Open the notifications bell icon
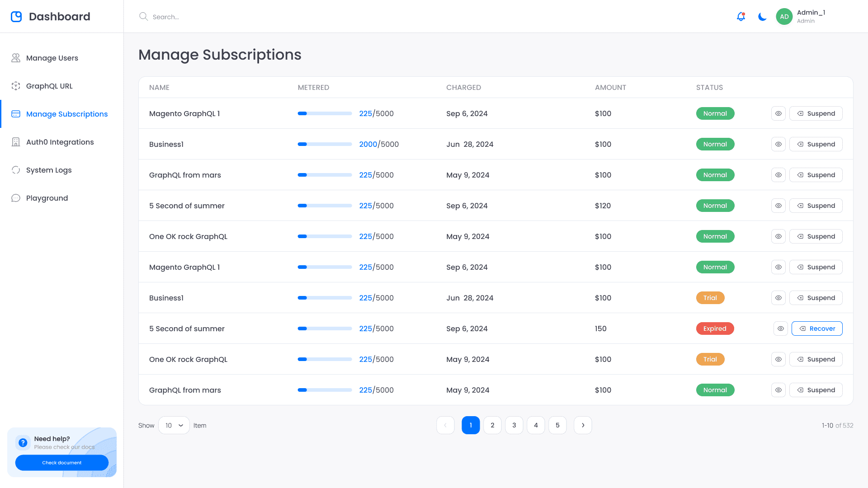The image size is (868, 488). (741, 17)
